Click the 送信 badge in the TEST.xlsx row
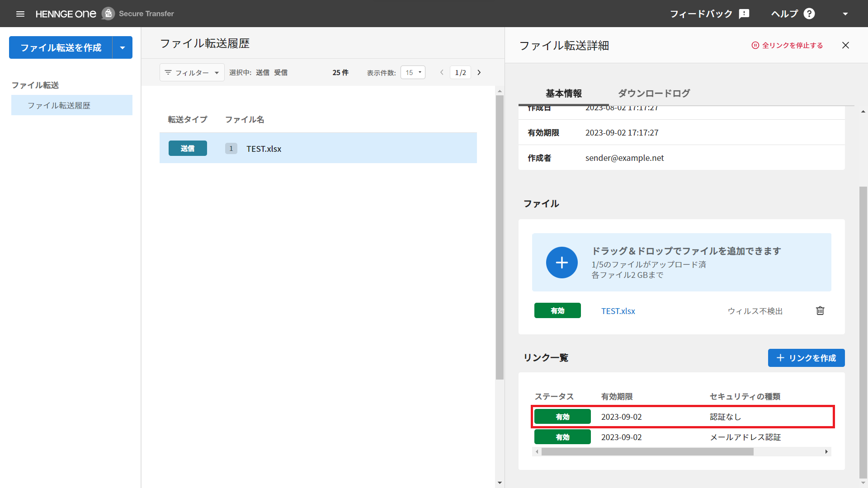The height and width of the screenshot is (488, 868). pos(188,148)
